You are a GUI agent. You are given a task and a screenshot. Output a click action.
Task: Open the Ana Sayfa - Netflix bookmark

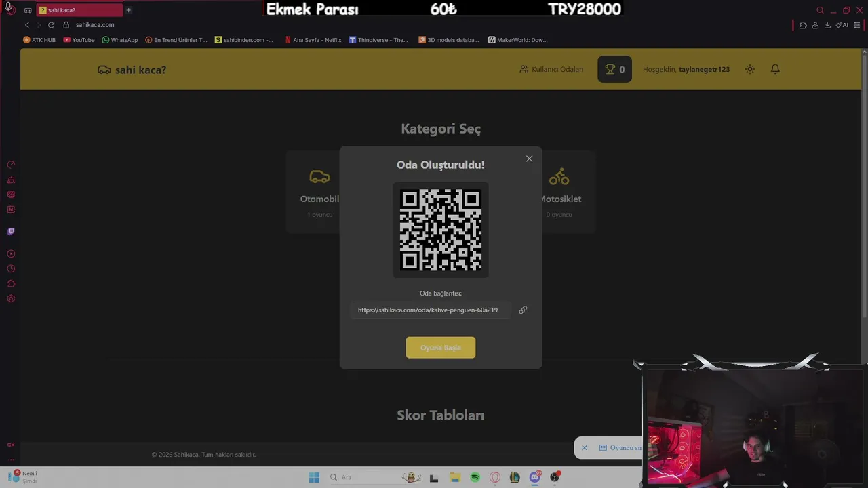click(x=313, y=40)
